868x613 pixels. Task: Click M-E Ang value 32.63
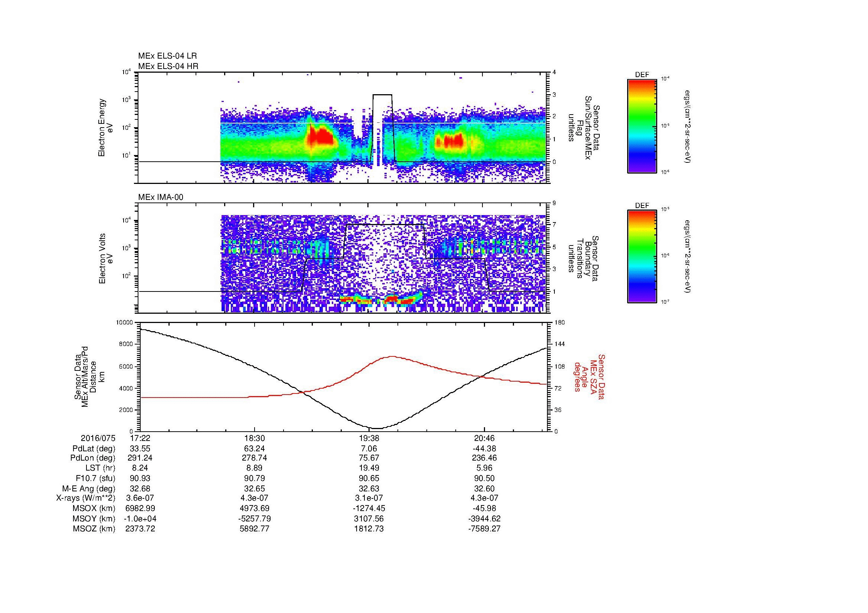click(369, 488)
